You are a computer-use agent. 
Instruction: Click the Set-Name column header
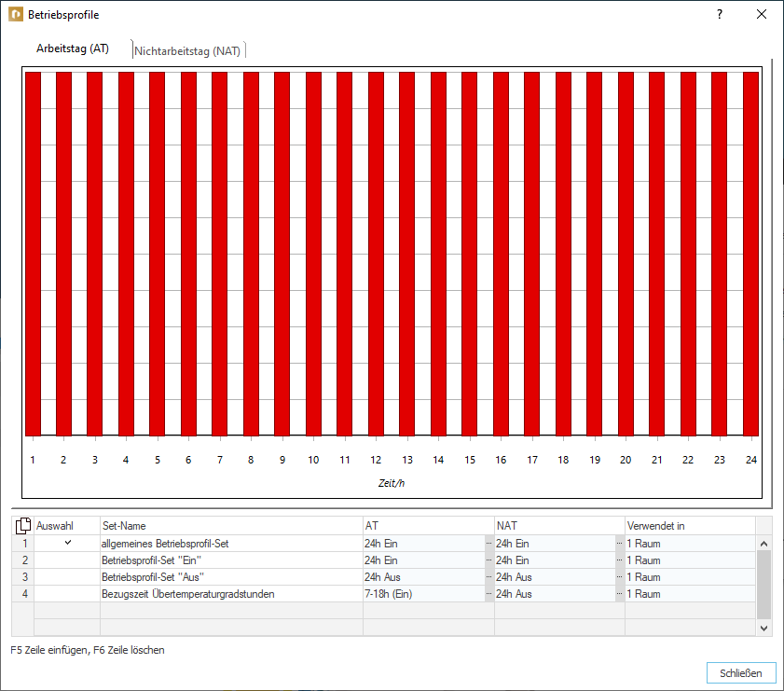[x=231, y=526]
